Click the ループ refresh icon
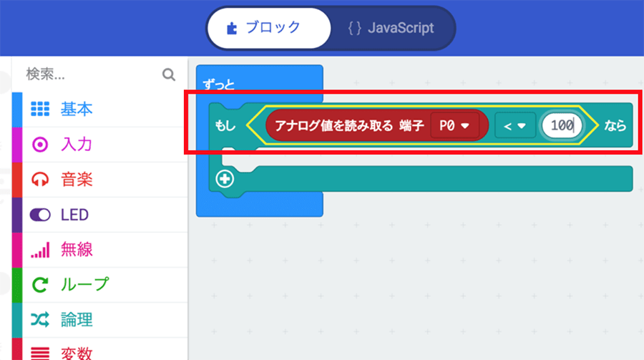This screenshot has height=360, width=644. 40,285
